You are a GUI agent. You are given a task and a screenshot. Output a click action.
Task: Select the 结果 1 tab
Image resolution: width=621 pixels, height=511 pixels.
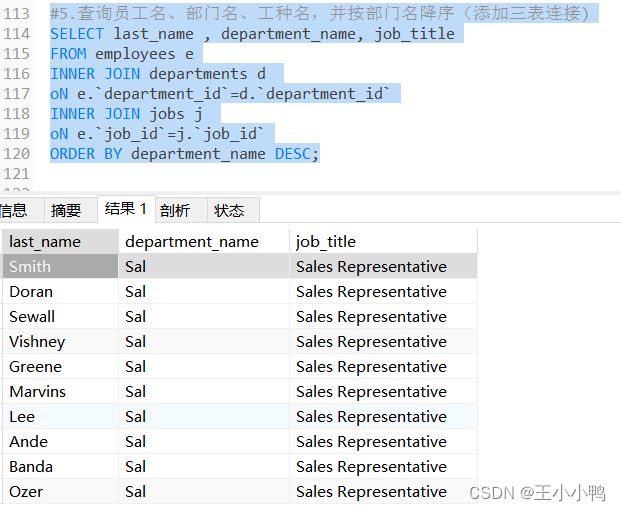[x=126, y=209]
